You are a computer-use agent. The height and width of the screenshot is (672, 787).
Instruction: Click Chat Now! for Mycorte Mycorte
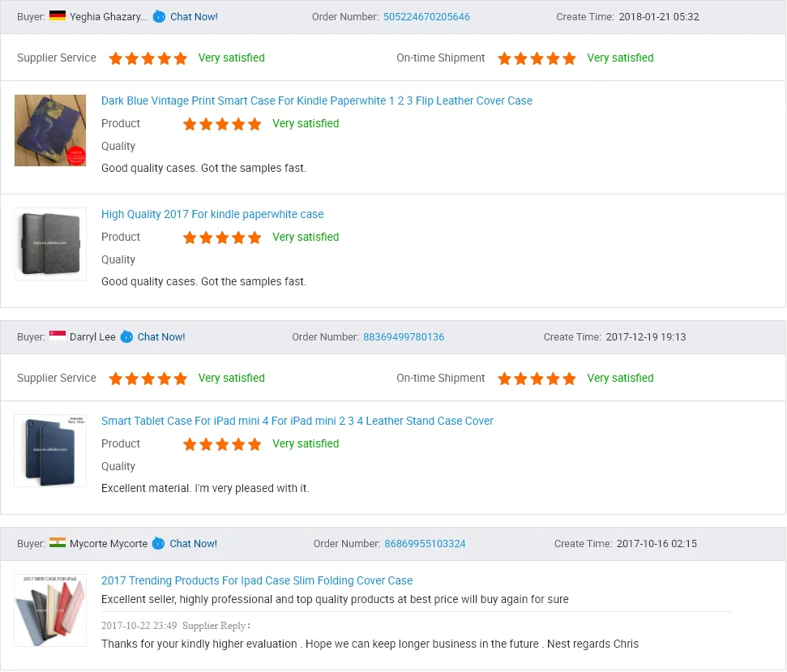pyautogui.click(x=193, y=544)
